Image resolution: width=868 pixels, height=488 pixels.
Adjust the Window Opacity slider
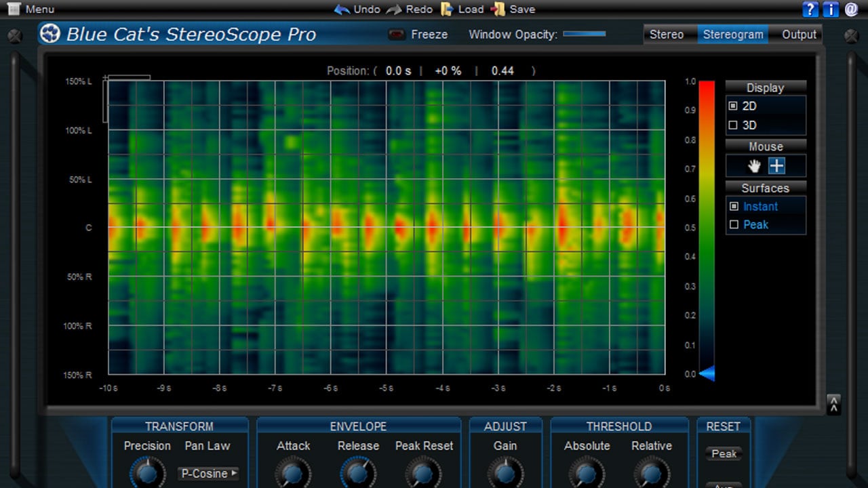tap(585, 33)
